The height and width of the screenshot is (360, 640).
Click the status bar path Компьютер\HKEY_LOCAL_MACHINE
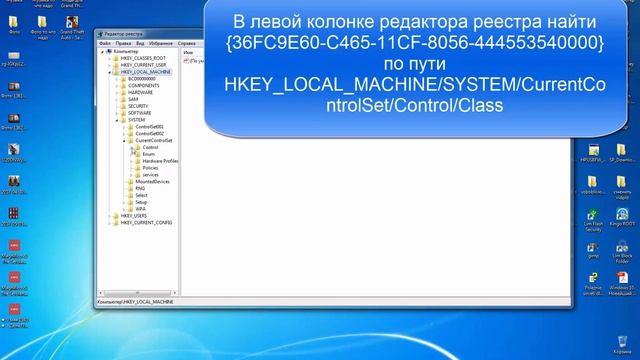click(x=135, y=302)
